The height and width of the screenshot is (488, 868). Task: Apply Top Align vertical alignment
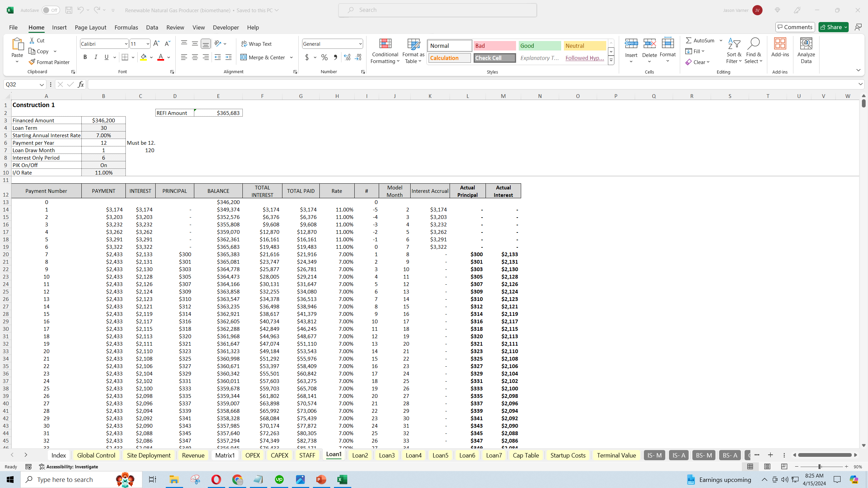click(184, 43)
